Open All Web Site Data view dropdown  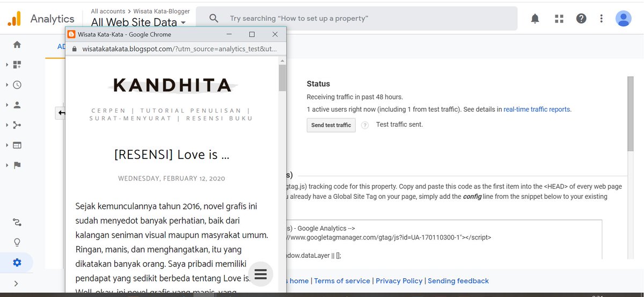pyautogui.click(x=138, y=23)
